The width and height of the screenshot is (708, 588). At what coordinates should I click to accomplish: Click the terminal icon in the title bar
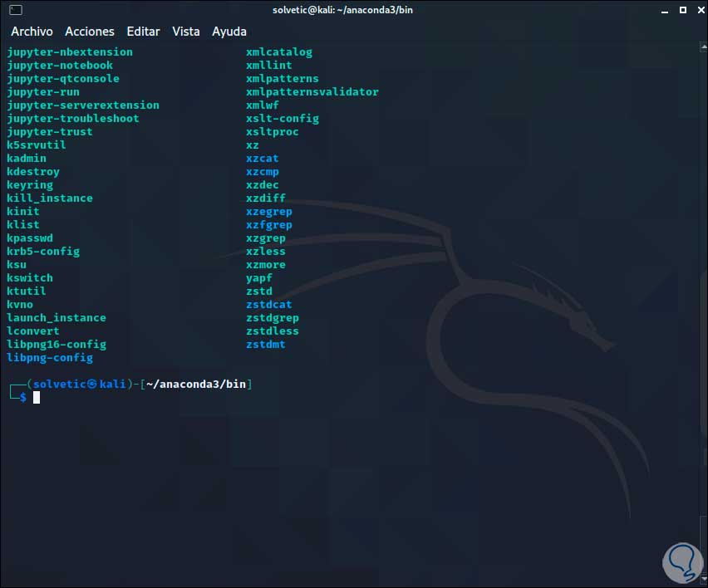click(x=15, y=10)
